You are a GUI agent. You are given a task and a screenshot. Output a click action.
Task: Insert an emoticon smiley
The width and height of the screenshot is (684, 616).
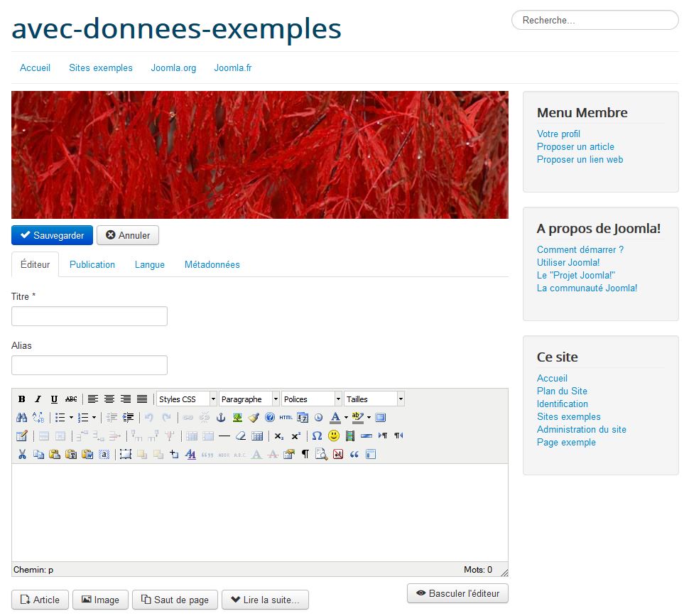pyautogui.click(x=334, y=436)
